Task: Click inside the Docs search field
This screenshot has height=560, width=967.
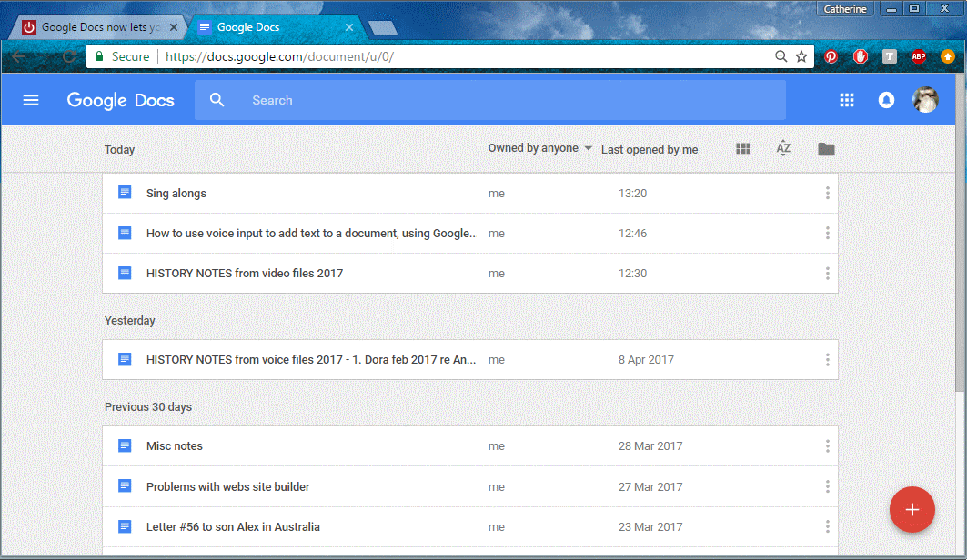Action: tap(491, 100)
